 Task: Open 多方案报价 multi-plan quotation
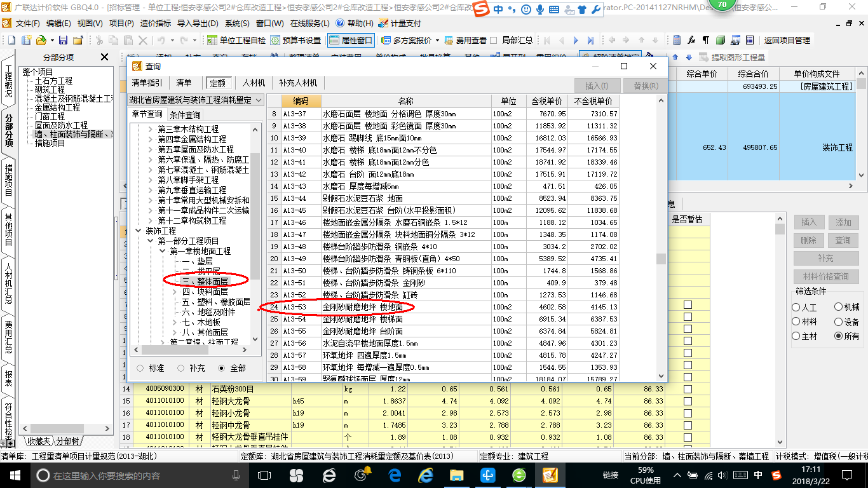407,40
